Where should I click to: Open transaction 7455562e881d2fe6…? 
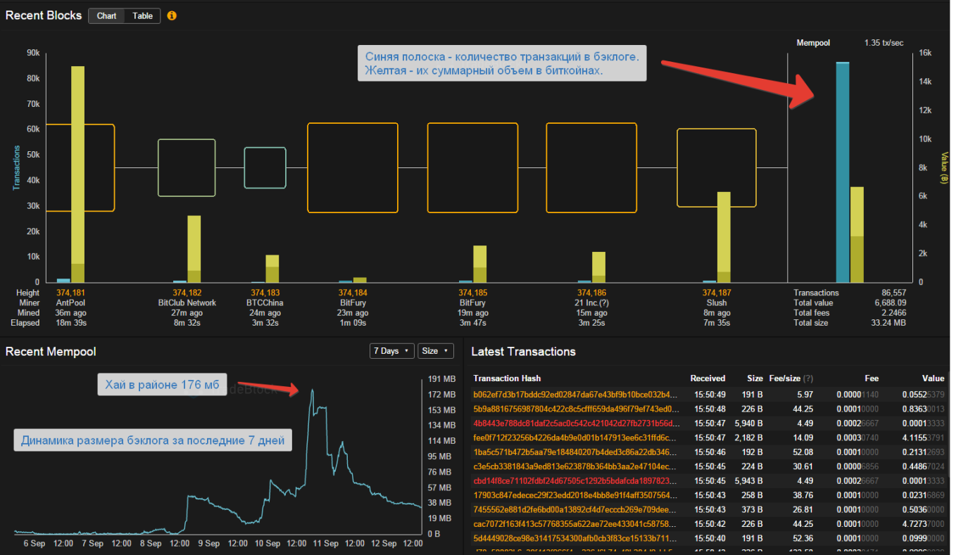576,510
